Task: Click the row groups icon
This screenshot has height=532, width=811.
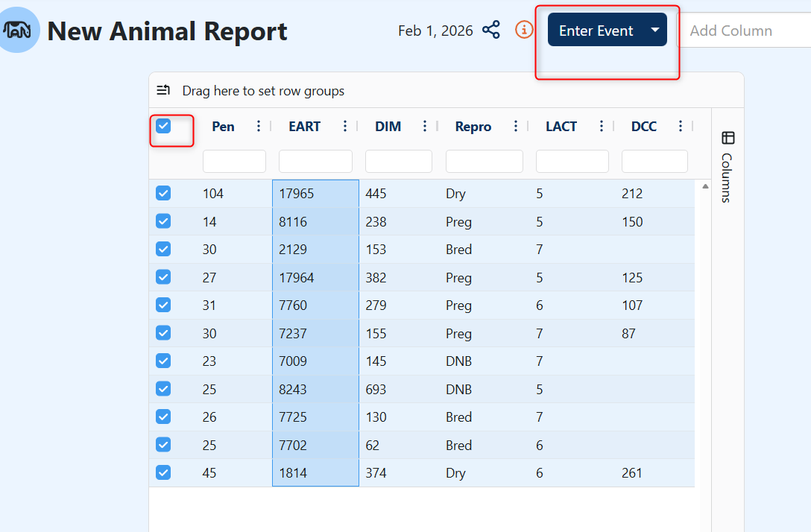Action: point(163,91)
